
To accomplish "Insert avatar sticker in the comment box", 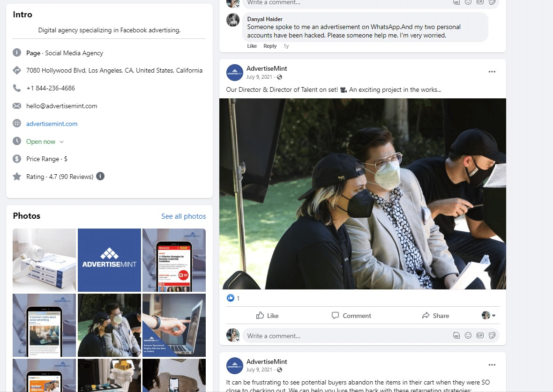I will pos(456,335).
